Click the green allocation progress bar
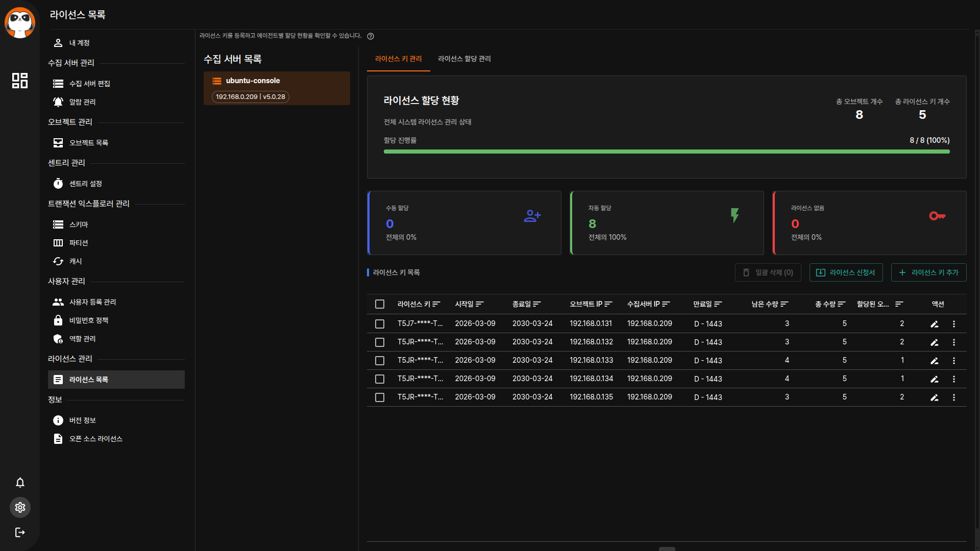Viewport: 980px width, 551px height. pyautogui.click(x=666, y=152)
